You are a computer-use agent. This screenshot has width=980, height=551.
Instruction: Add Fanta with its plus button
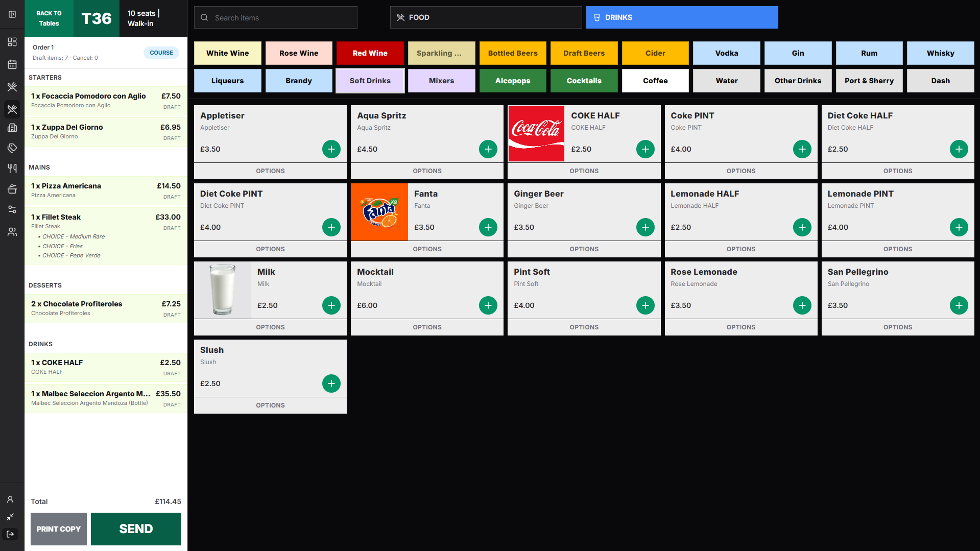coord(488,227)
